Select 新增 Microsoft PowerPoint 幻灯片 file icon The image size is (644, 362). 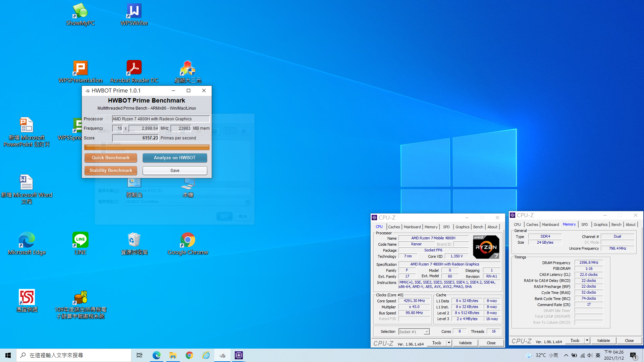tap(26, 132)
